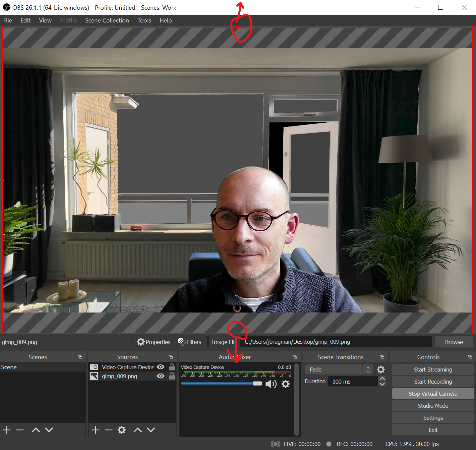Mute the Video Capture Device speaker icon

point(271,384)
